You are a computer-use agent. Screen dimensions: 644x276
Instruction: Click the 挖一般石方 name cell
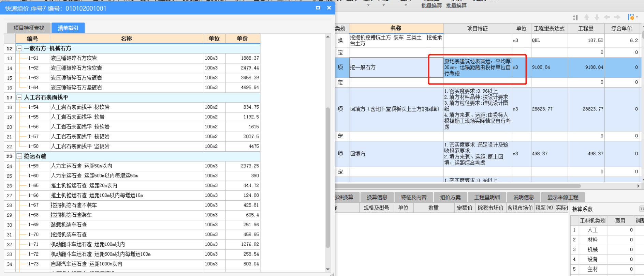(396, 67)
